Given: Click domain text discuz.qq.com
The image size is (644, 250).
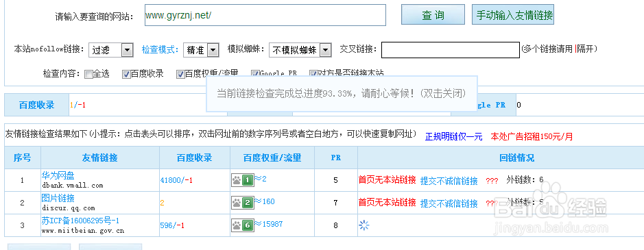Looking at the screenshot, I should point(69,208).
